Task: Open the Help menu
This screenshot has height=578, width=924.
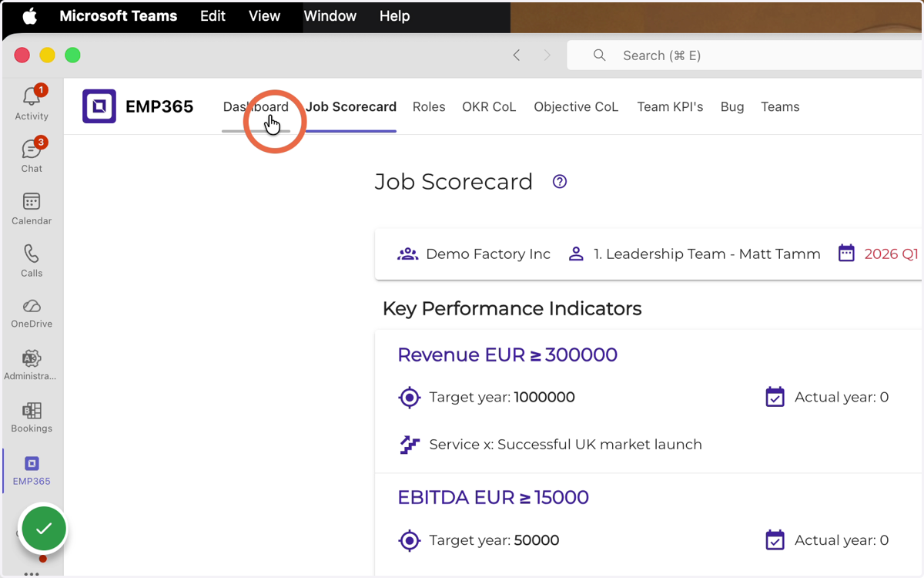Action: pos(394,16)
